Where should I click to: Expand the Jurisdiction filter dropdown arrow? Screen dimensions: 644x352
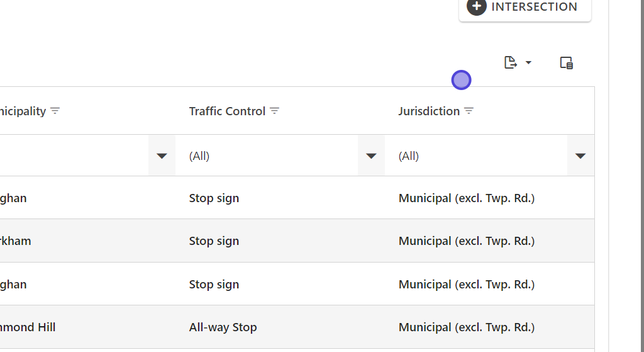click(x=580, y=156)
